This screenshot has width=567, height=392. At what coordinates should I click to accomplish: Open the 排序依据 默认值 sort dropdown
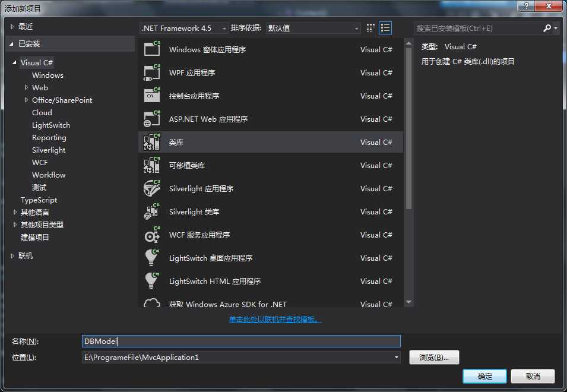point(357,28)
